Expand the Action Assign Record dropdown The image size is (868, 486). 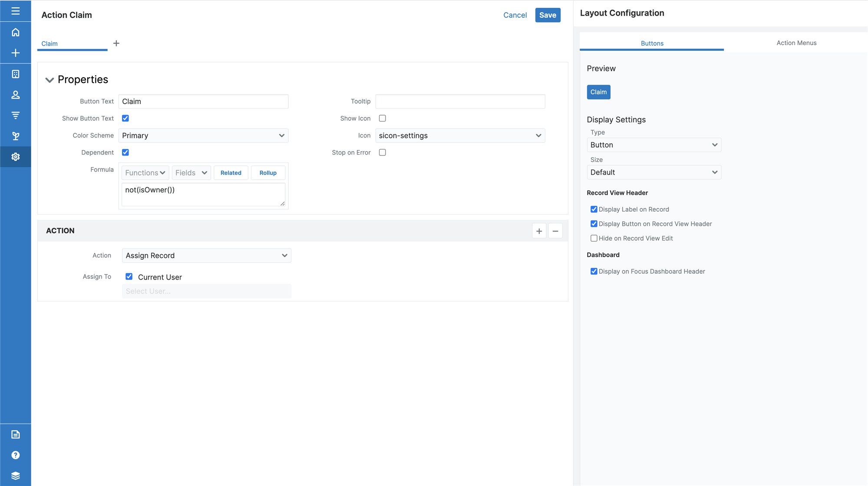tap(206, 255)
